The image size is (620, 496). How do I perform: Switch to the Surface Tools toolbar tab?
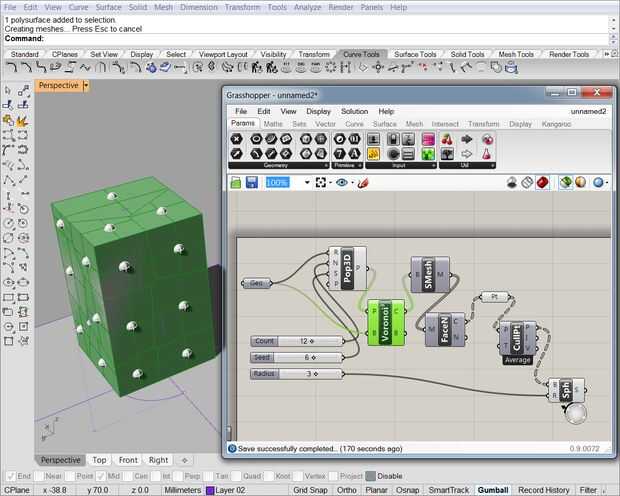pos(414,54)
